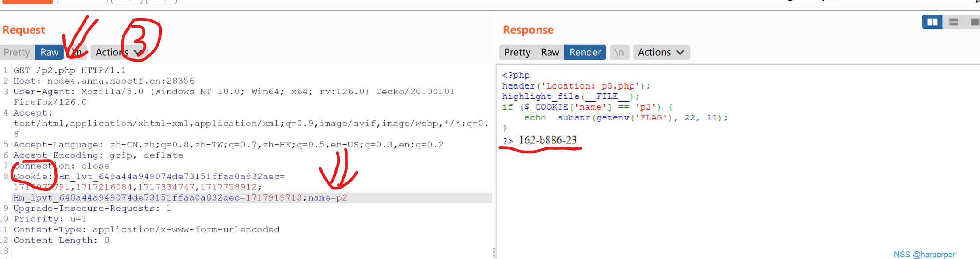The image size is (980, 259).
Task: Click the Cancel button beside Send
Action: pos(82,1)
